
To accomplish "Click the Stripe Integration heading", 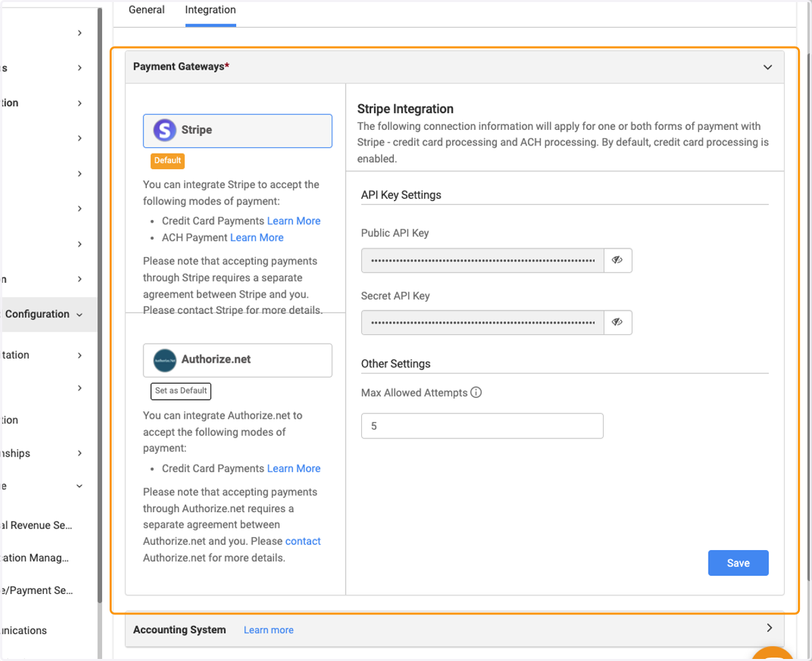I will click(x=405, y=109).
